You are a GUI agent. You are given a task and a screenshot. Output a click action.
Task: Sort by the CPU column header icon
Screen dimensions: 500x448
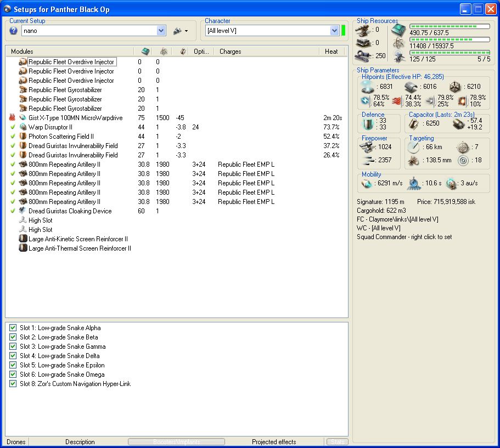[x=145, y=52]
